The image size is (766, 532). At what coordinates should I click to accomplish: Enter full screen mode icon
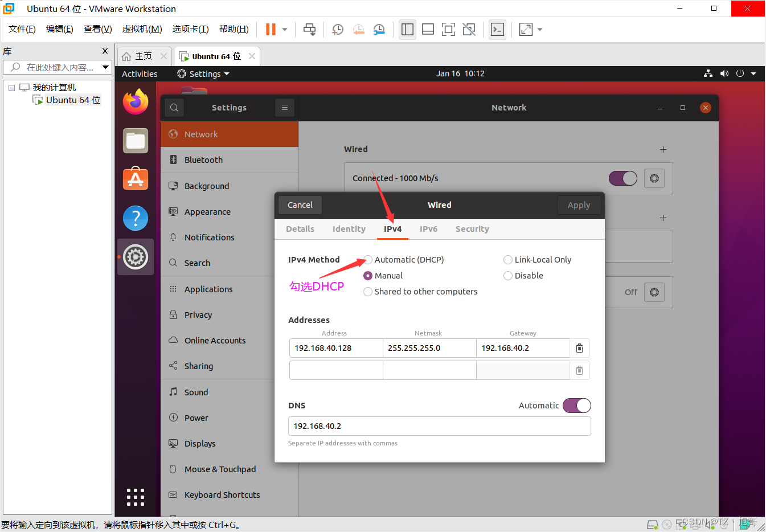point(449,30)
